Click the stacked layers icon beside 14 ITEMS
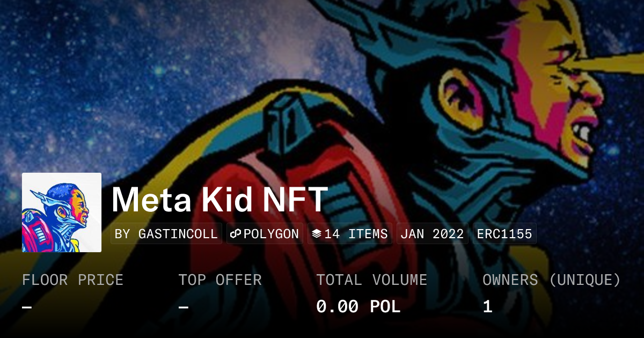644x338 pixels. pyautogui.click(x=316, y=234)
